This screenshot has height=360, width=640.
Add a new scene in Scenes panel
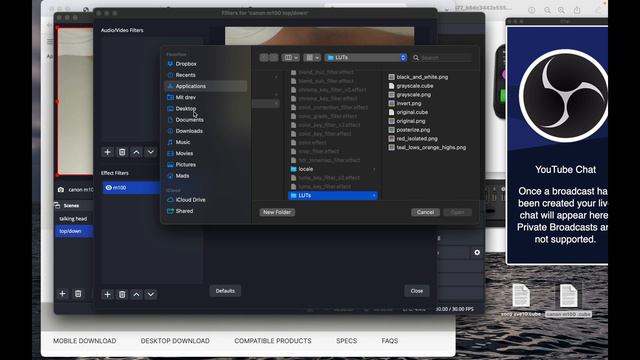point(62,293)
